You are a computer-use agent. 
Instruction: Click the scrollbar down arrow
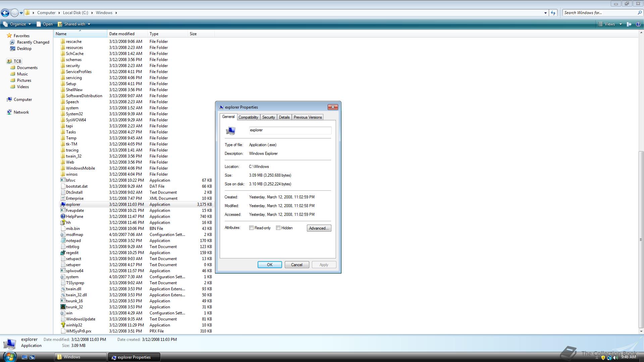point(641,331)
